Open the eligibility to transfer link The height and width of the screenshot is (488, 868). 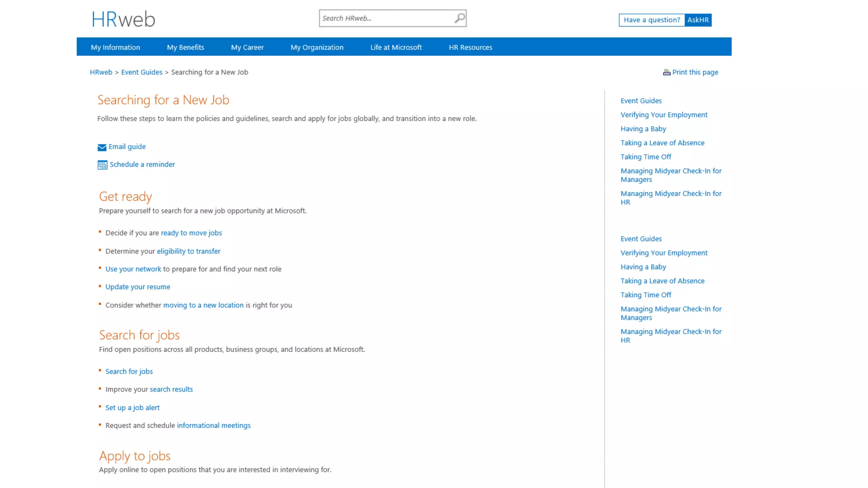tap(188, 251)
